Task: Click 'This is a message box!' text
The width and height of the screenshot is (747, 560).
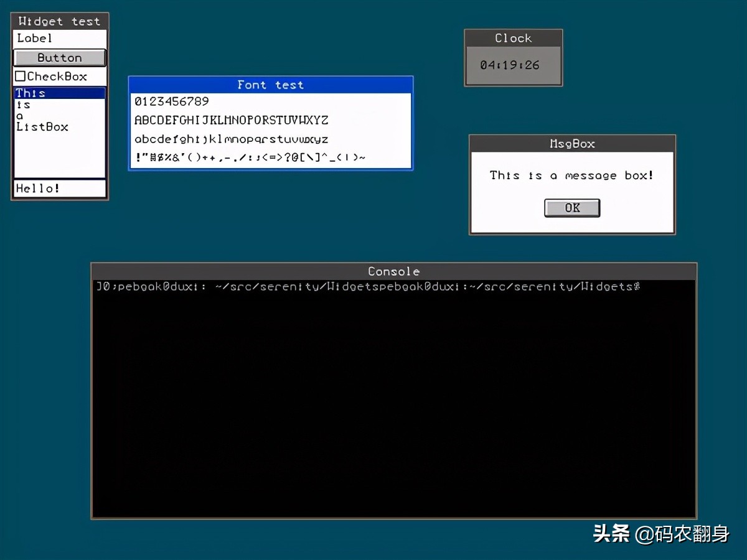Action: [x=571, y=175]
